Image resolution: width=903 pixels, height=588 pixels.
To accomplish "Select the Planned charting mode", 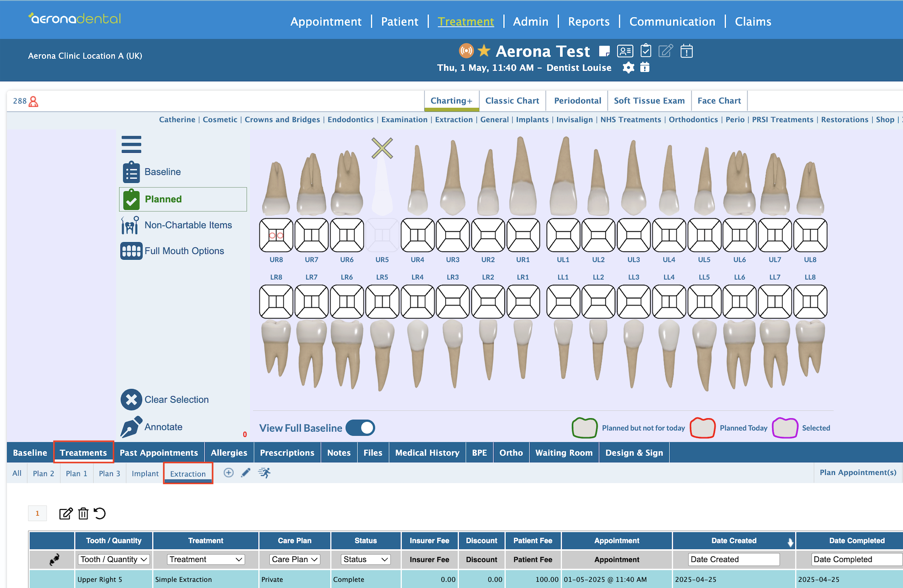I will [183, 199].
